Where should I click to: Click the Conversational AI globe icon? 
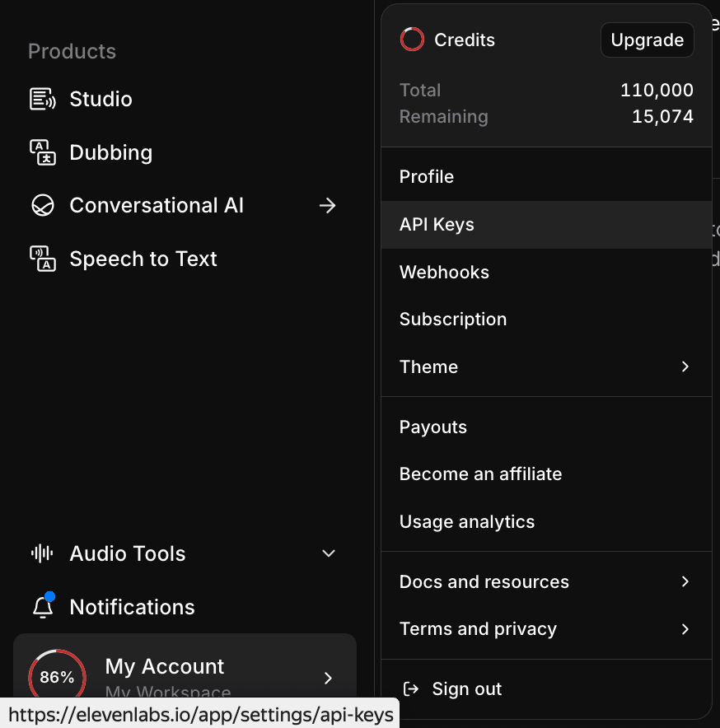tap(43, 206)
